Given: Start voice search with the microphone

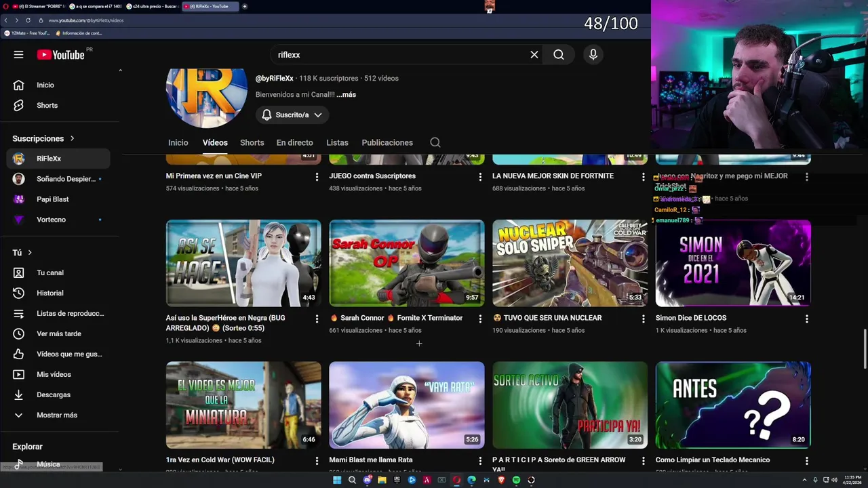Looking at the screenshot, I should 593,55.
